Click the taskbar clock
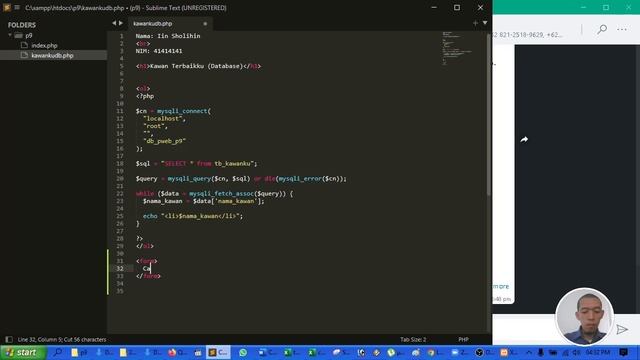 click(598, 352)
